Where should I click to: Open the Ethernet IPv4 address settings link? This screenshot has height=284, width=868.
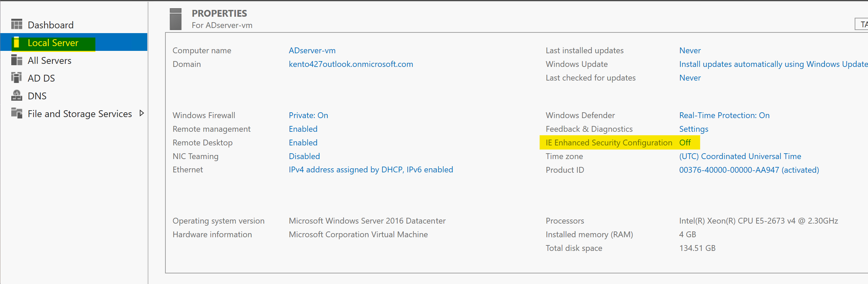[x=371, y=170]
